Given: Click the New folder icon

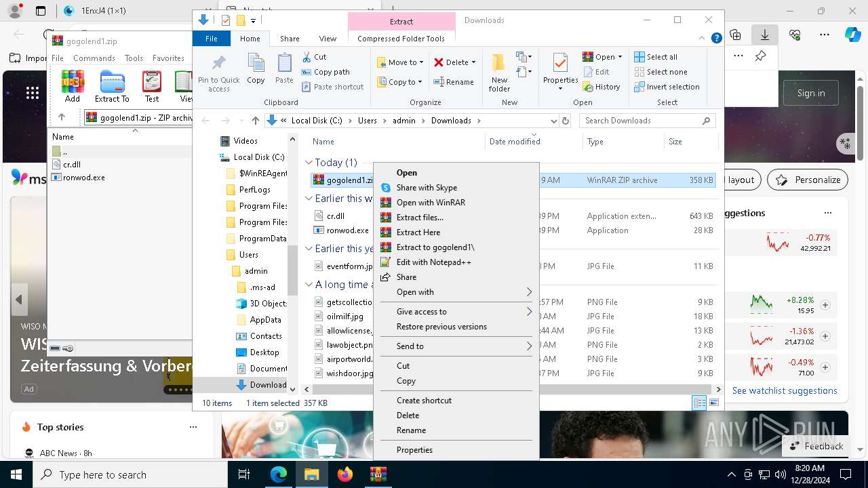Looking at the screenshot, I should click(x=499, y=63).
